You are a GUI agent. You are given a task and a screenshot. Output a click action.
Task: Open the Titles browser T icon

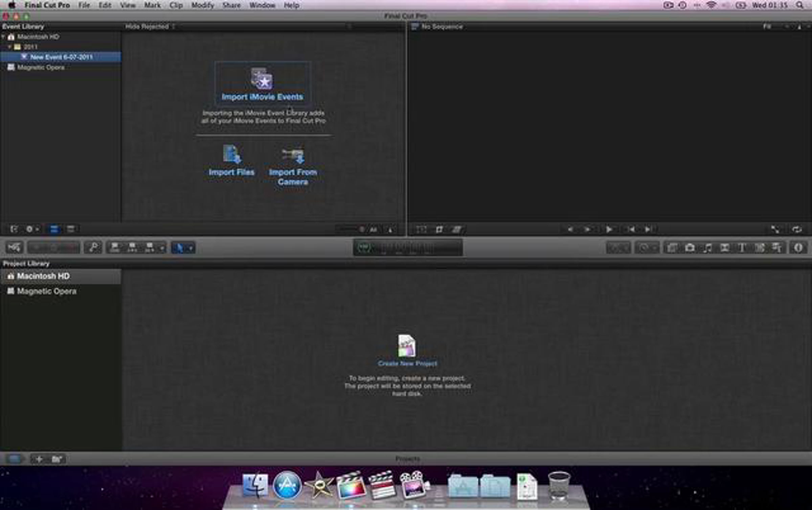(x=742, y=248)
